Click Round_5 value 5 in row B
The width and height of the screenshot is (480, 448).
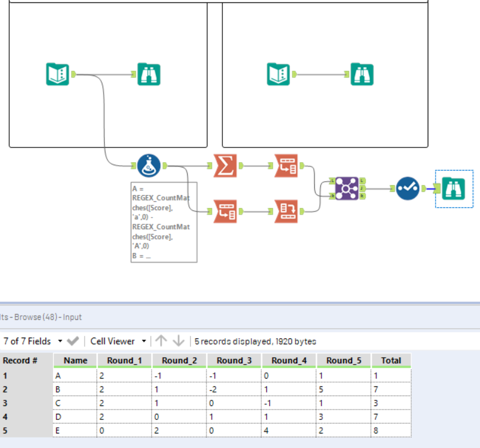pos(344,389)
